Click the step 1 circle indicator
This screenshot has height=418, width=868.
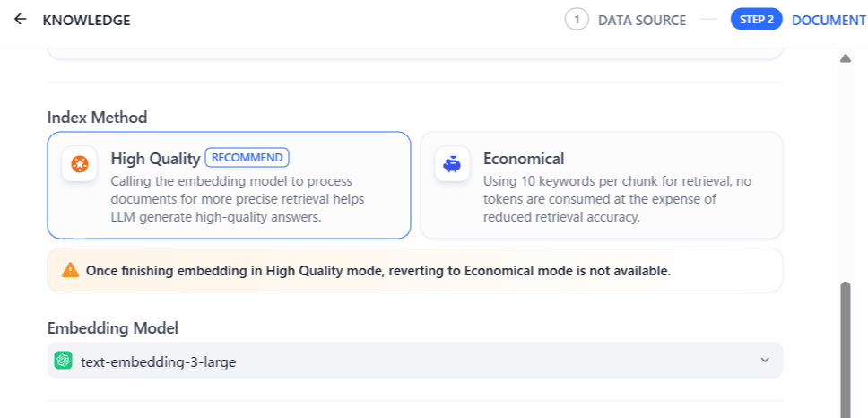(x=577, y=20)
